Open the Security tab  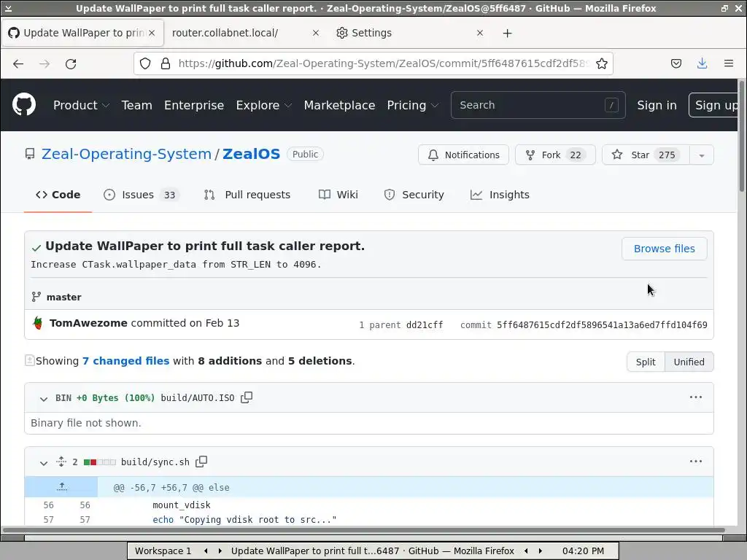coord(414,195)
